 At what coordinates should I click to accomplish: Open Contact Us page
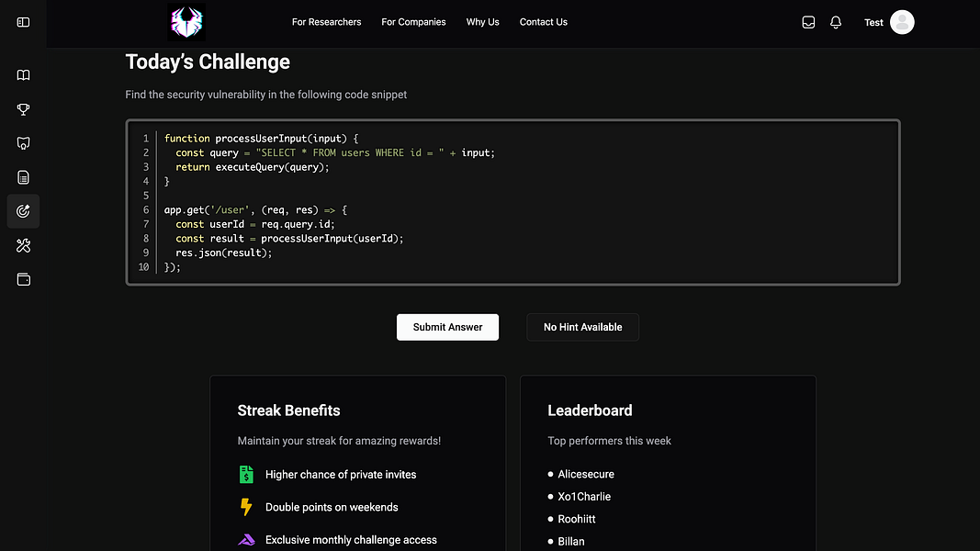click(x=543, y=22)
